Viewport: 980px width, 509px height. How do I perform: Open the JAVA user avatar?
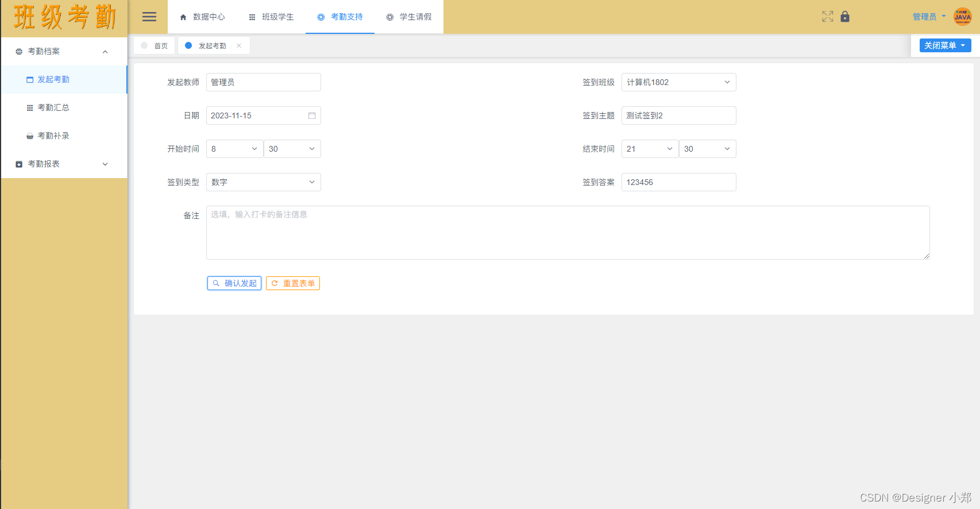click(962, 17)
